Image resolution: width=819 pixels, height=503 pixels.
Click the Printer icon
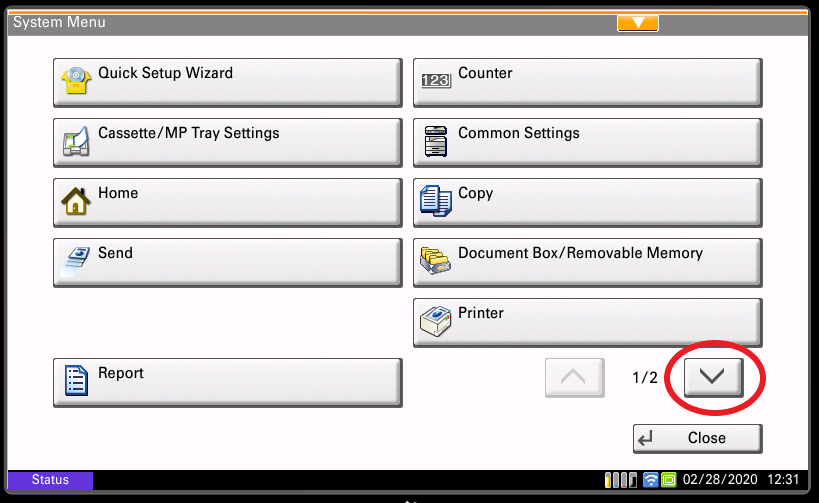coord(436,321)
